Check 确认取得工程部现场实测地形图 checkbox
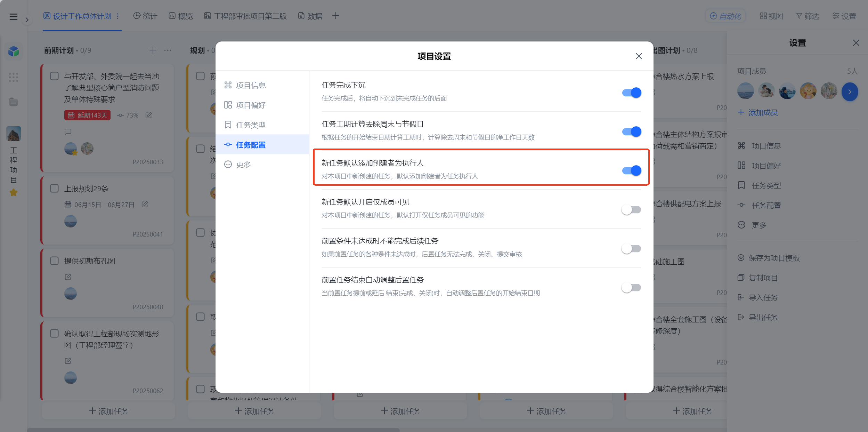Image resolution: width=868 pixels, height=432 pixels. [54, 334]
